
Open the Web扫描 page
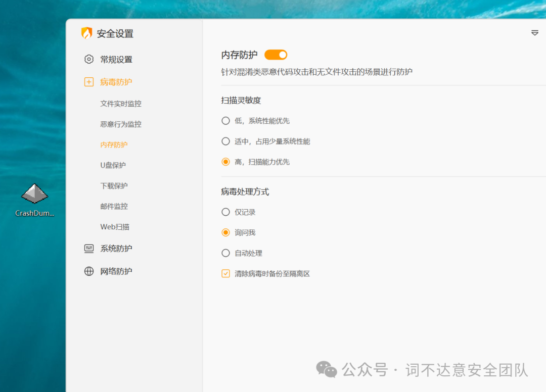115,227
